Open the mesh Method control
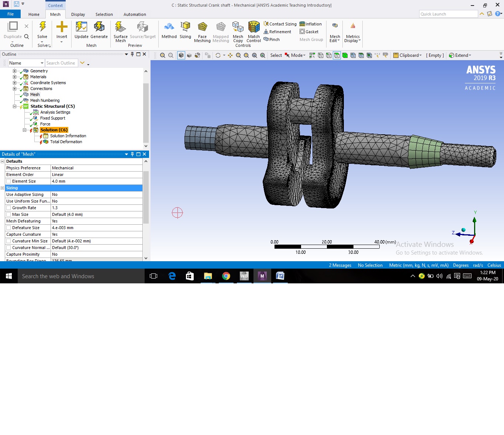Viewport: 504px width, 435px height. (169, 30)
